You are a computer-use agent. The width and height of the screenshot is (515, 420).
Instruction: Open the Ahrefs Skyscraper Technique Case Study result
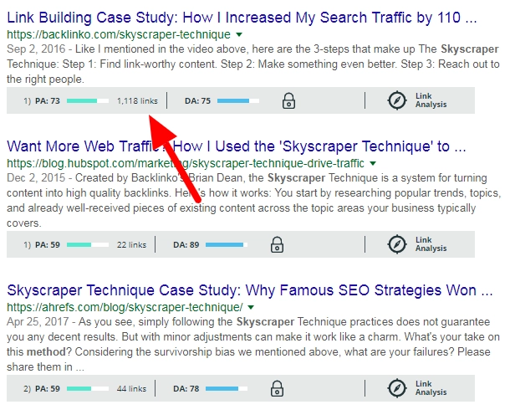250,290
